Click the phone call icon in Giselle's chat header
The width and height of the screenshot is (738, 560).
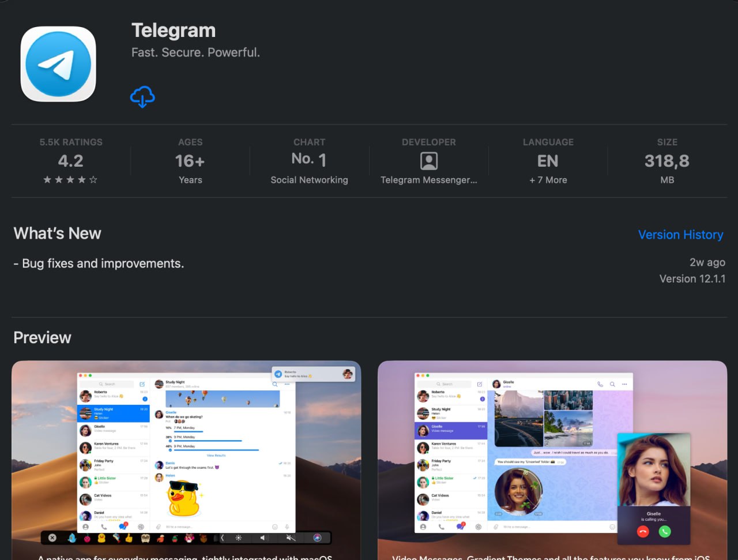[x=600, y=384]
